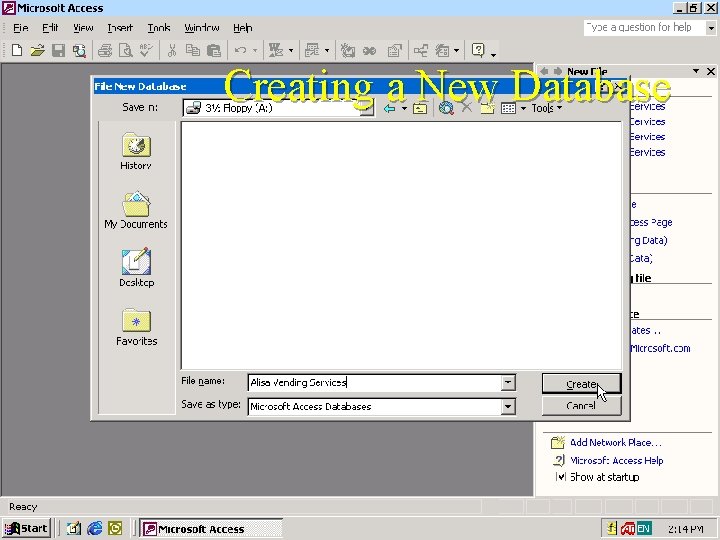Click the Print Preview toolbar icon
This screenshot has width=720, height=540.
click(125, 50)
